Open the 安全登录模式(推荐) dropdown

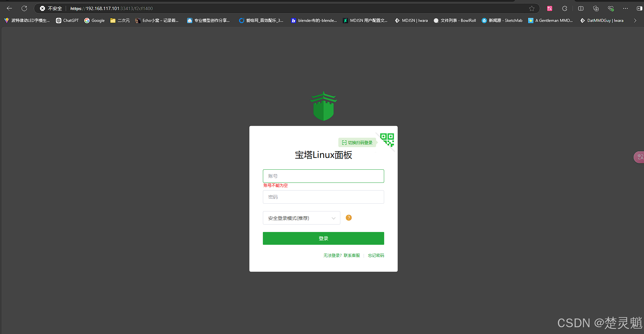tap(302, 218)
